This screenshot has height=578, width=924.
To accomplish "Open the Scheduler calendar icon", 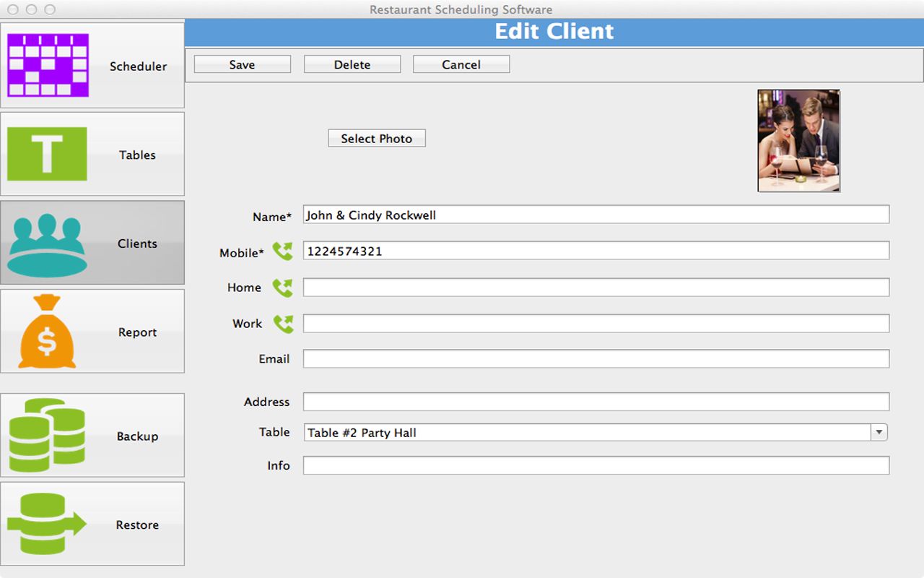I will point(48,65).
